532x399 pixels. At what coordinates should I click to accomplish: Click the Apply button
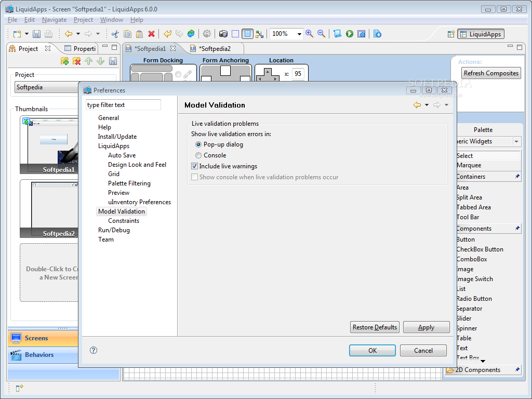(426, 327)
